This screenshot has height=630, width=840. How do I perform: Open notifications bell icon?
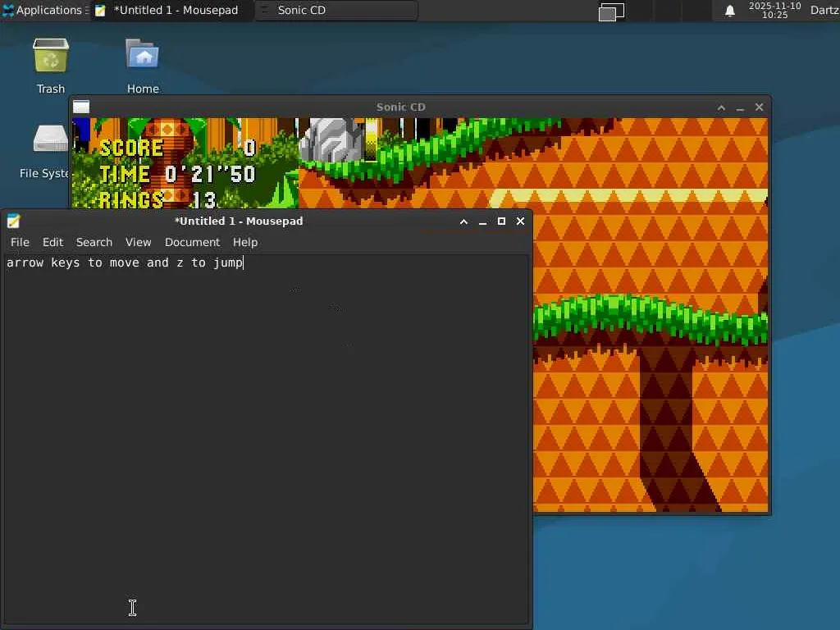729,11
